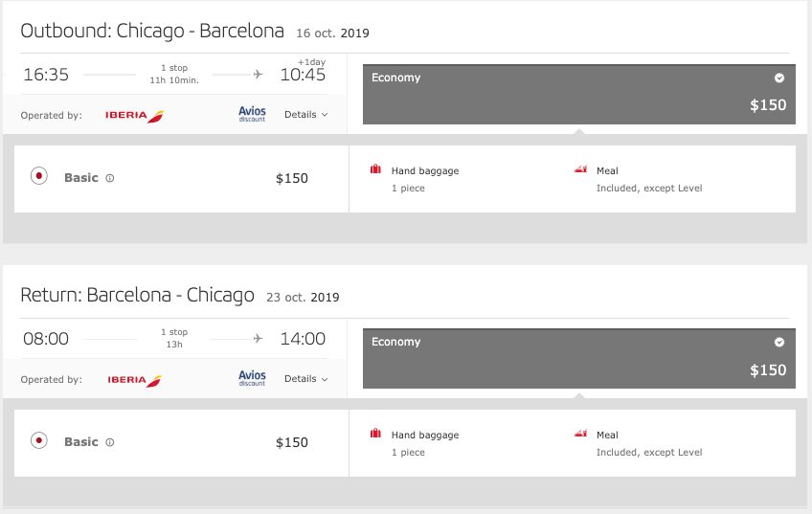Select the return Basic fare radio button
The height and width of the screenshot is (514, 812).
pyautogui.click(x=39, y=440)
